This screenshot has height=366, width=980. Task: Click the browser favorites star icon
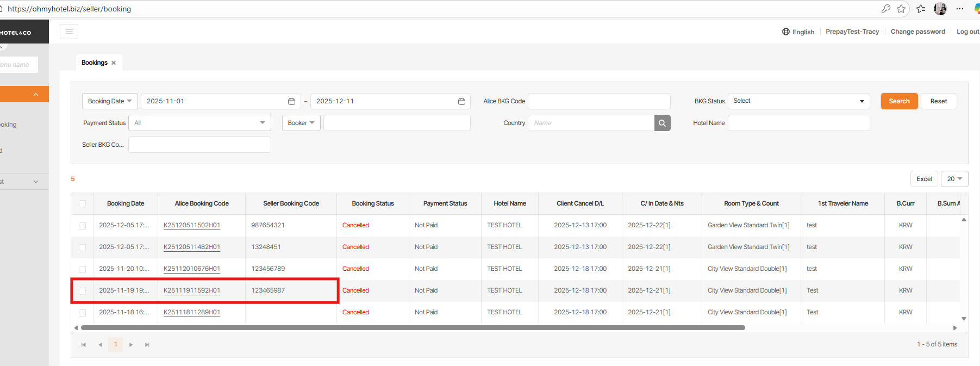901,9
